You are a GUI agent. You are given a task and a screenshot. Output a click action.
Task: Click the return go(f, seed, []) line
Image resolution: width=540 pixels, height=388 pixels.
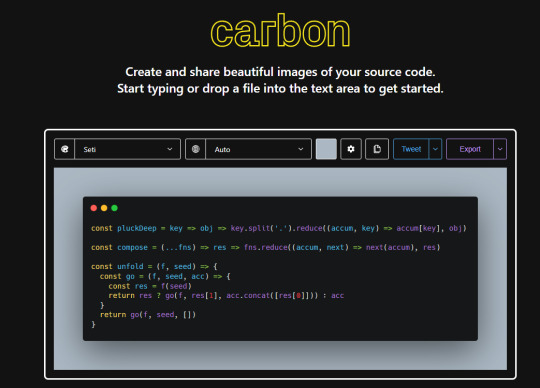click(148, 315)
